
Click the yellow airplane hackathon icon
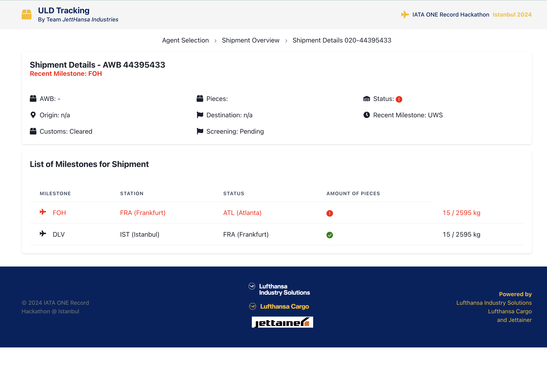coord(405,15)
